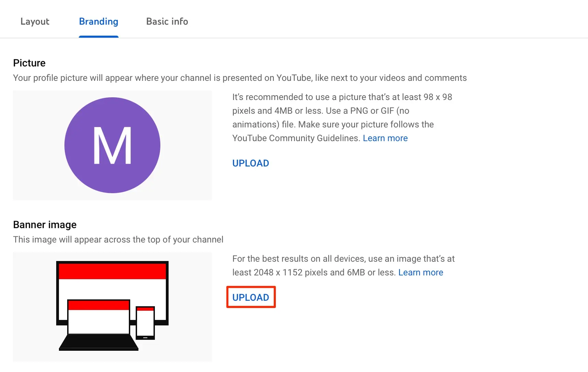The height and width of the screenshot is (372, 588).
Task: Click the phone in banner illustration
Action: click(145, 323)
